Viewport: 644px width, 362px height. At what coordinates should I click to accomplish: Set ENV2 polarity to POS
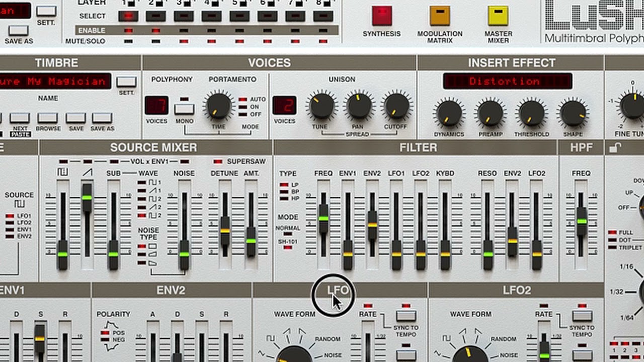click(x=106, y=333)
